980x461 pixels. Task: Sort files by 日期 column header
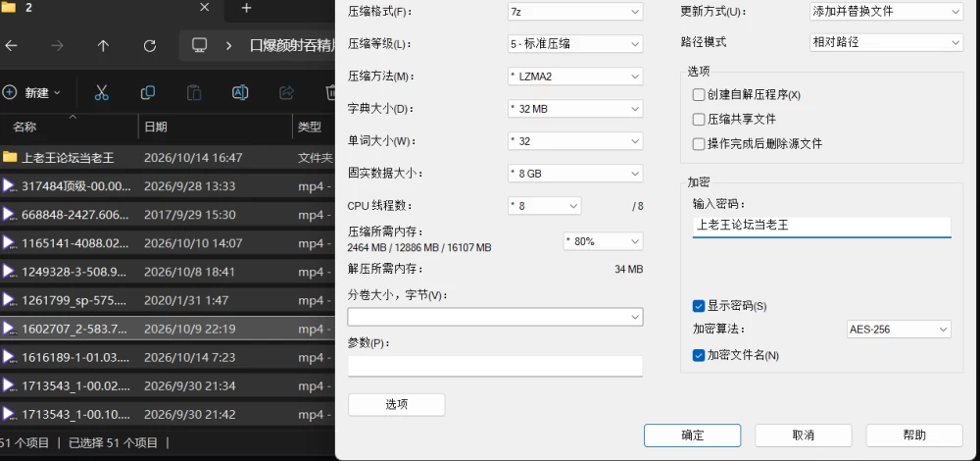tap(156, 127)
